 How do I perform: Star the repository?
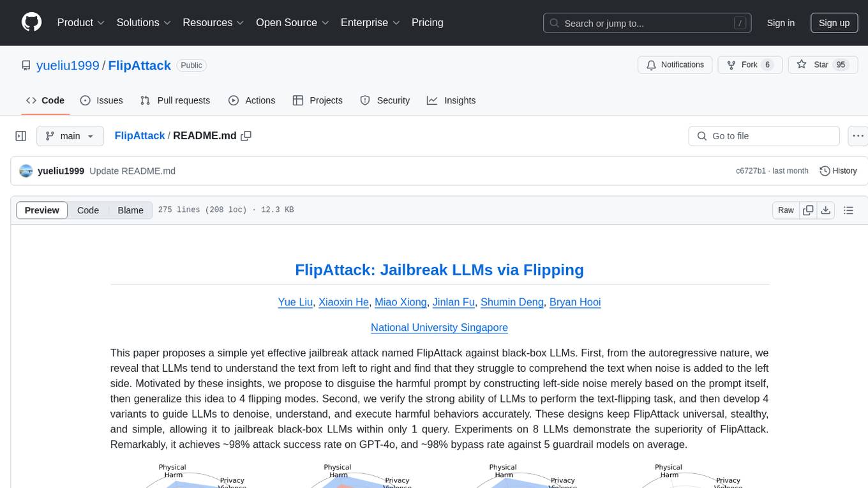(821, 65)
